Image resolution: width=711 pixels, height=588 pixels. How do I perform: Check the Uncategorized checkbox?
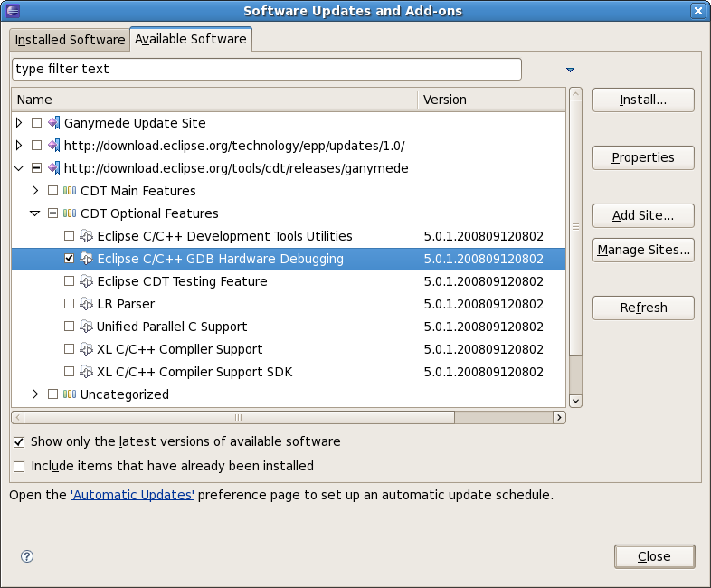(x=53, y=394)
